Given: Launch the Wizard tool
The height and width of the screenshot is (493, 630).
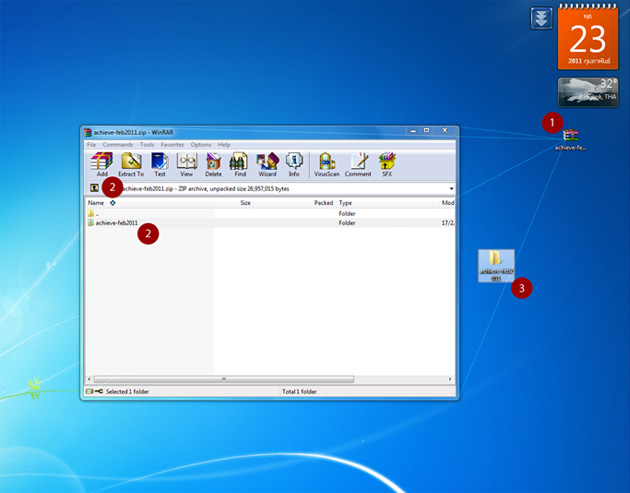Looking at the screenshot, I should tap(268, 164).
